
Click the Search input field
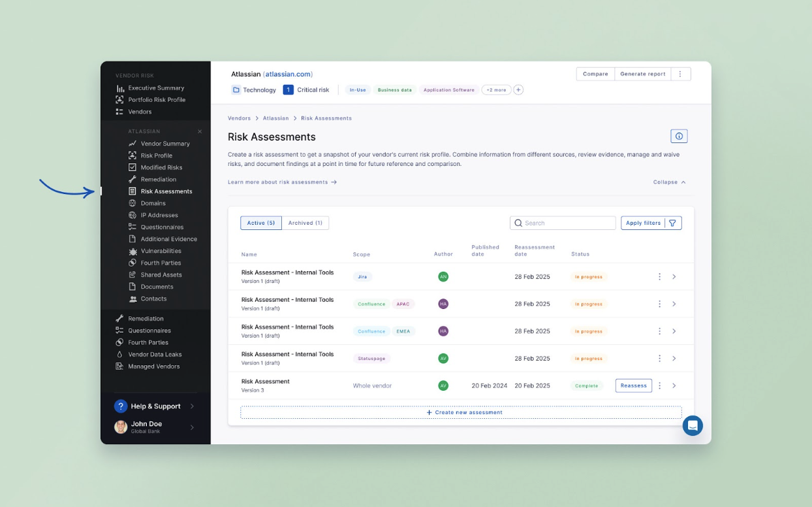pyautogui.click(x=563, y=223)
